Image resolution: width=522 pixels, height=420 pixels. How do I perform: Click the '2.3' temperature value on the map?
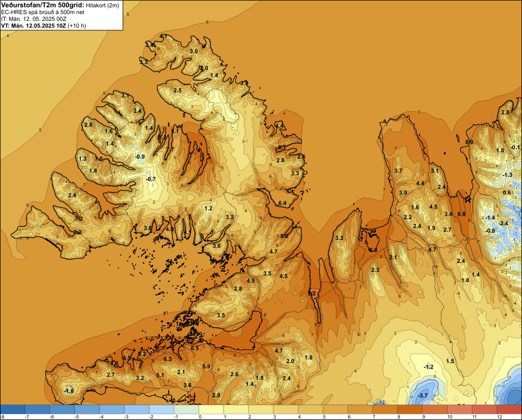(x=375, y=270)
